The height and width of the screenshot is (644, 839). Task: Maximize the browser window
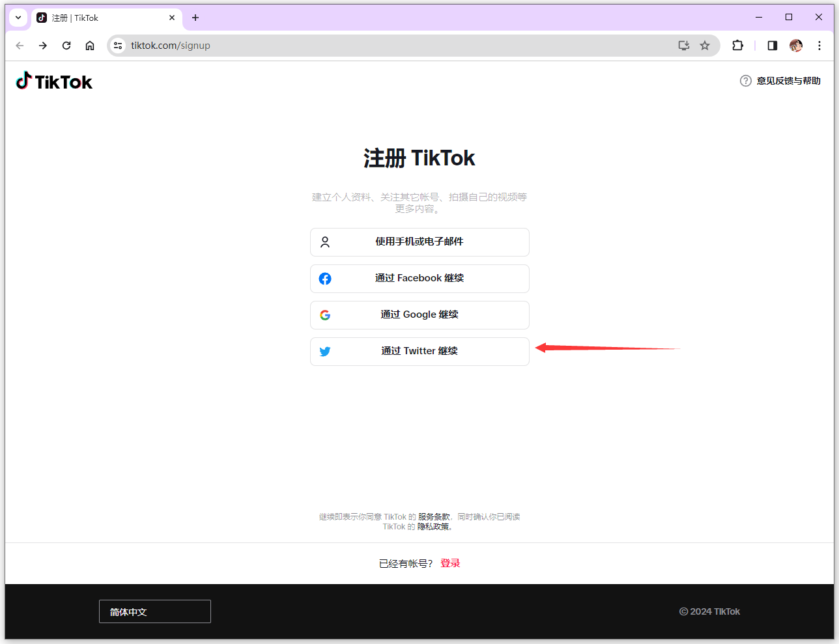[789, 18]
